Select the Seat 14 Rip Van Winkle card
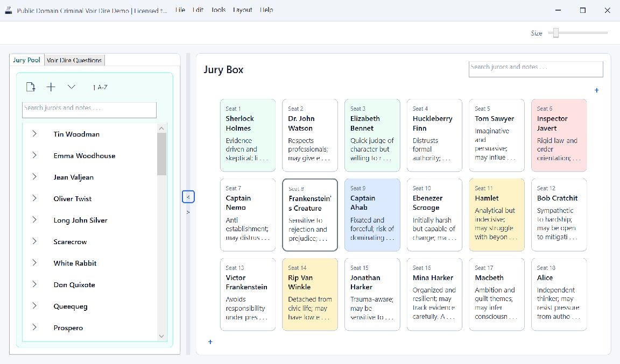Viewport: 620px width, 364px height. [310, 295]
